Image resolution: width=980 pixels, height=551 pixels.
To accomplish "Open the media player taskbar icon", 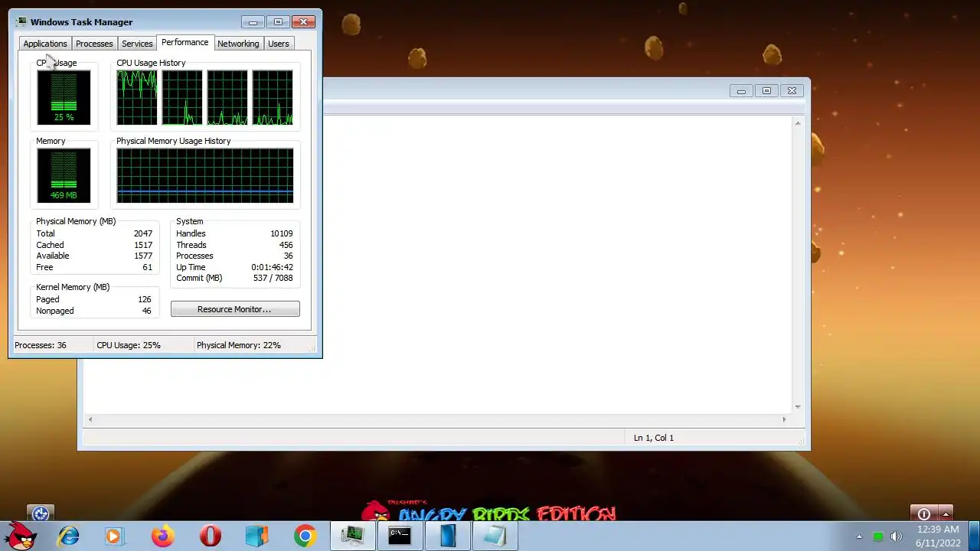I will 113,536.
